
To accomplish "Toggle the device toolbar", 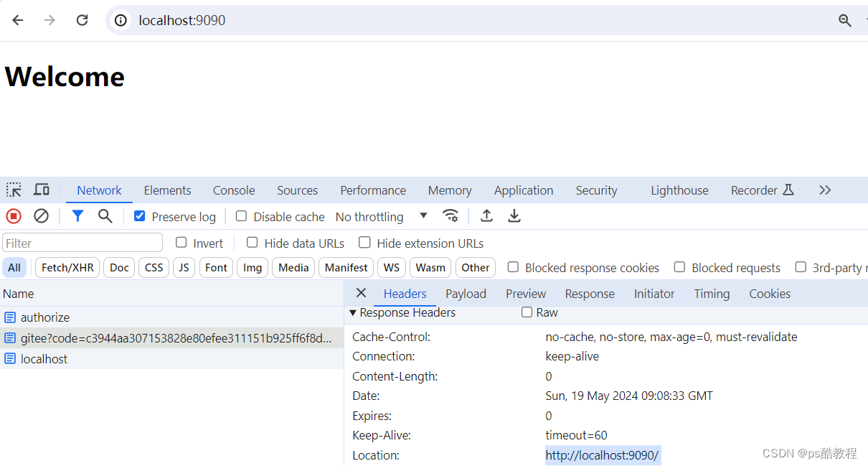I will click(41, 190).
